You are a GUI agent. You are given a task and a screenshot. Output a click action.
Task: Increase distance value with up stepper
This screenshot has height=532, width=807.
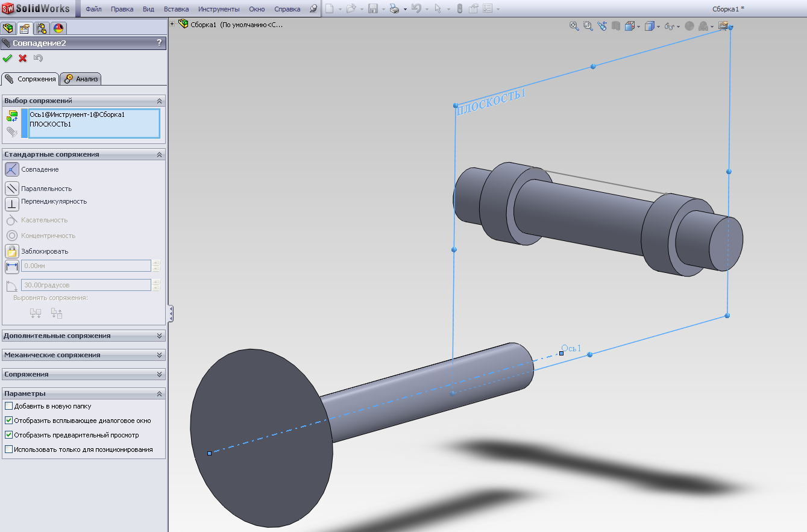click(x=157, y=263)
